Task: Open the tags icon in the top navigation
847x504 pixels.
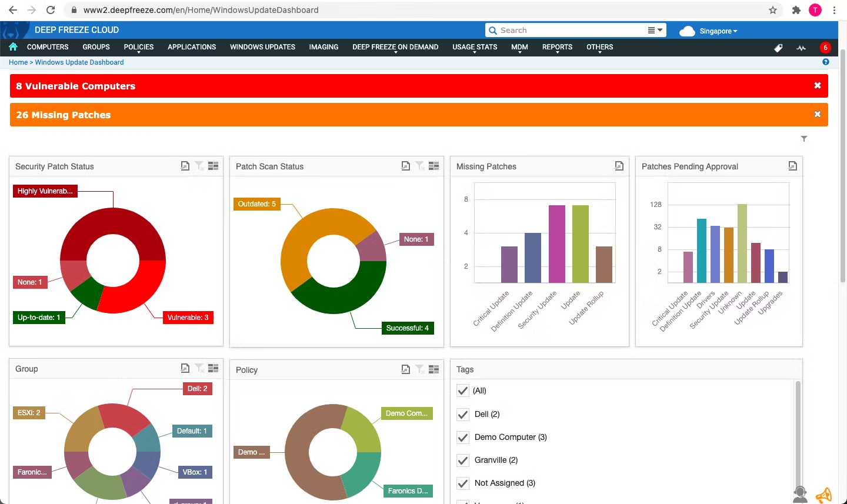Action: pos(778,48)
